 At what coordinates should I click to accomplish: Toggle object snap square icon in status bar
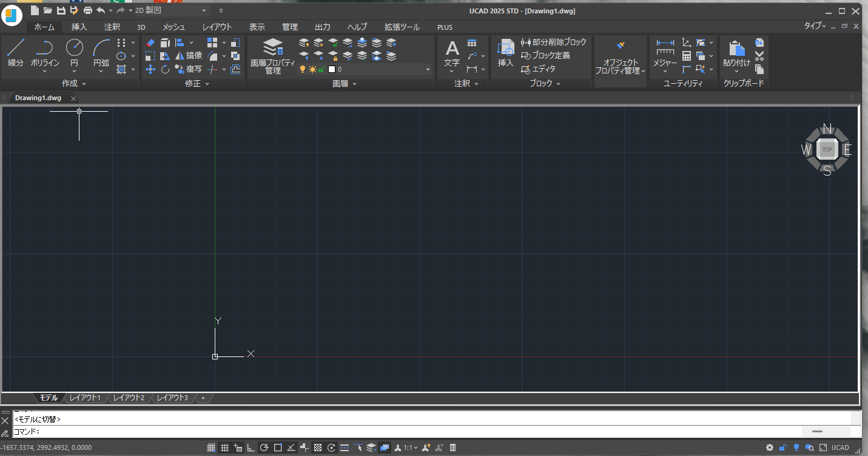tap(278, 447)
